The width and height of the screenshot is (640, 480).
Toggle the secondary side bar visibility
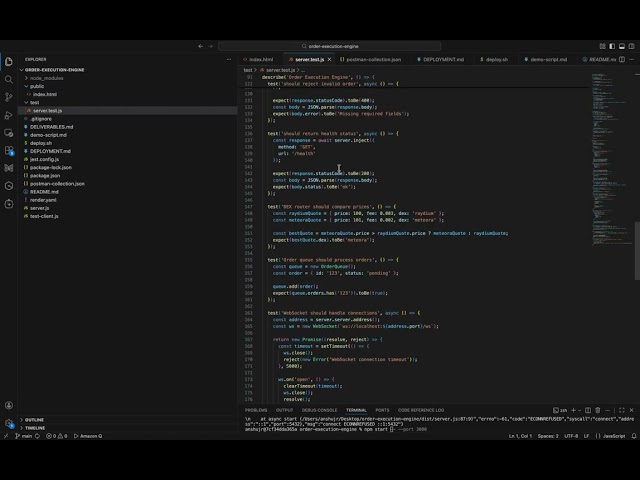631,46
